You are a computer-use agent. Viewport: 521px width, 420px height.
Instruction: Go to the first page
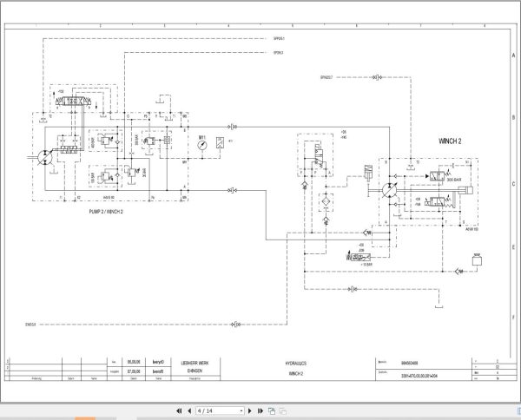179,411
